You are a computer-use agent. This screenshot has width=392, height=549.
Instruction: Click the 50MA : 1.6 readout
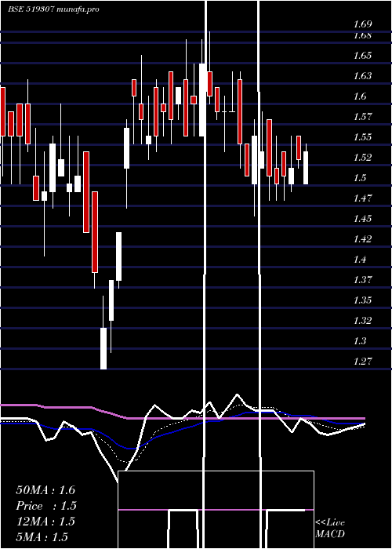coord(45,490)
